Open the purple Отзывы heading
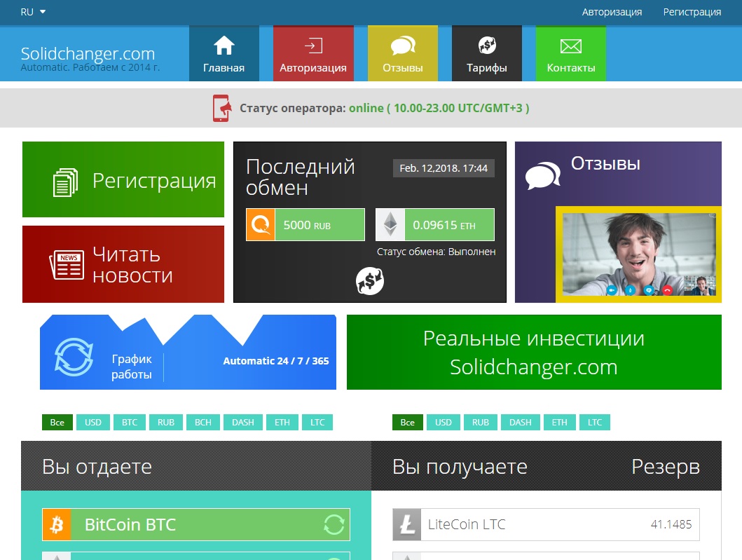This screenshot has height=560, width=742. 605,164
